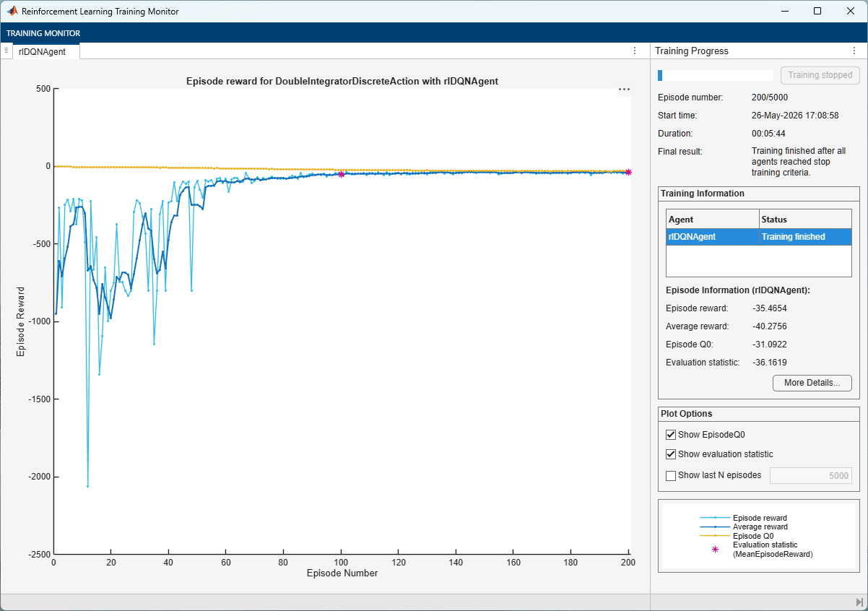
Task: Open More Details button
Action: pos(812,383)
